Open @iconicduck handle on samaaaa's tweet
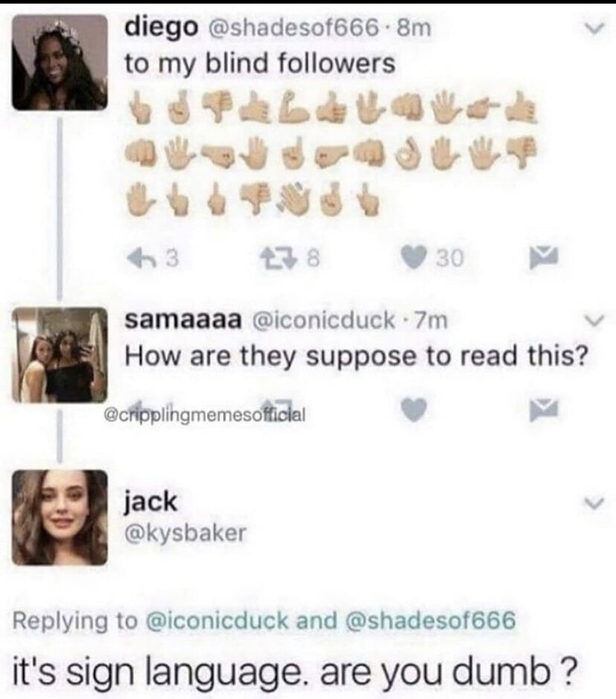 point(324,320)
